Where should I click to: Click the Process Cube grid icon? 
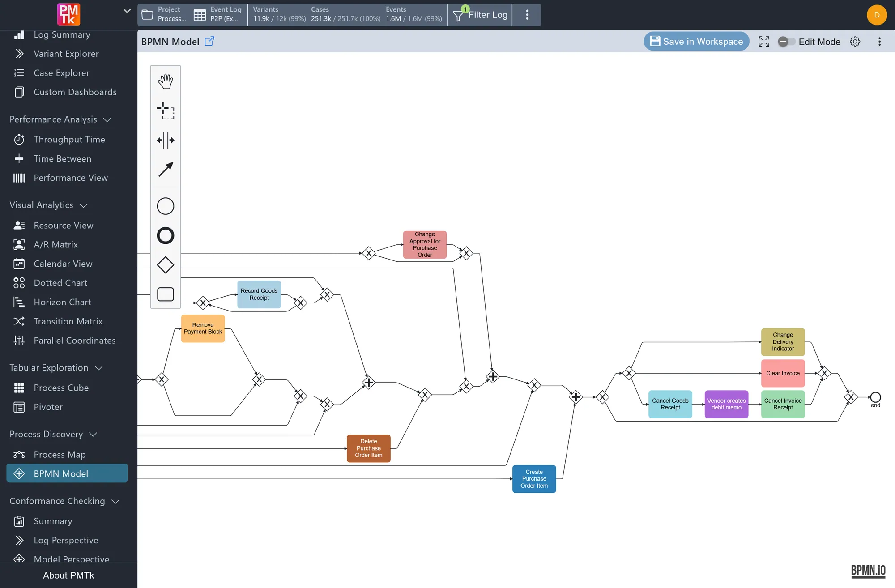click(x=19, y=388)
